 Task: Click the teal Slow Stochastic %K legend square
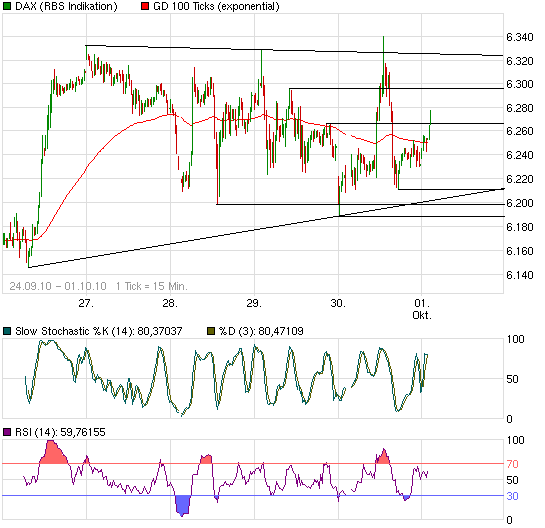7,331
